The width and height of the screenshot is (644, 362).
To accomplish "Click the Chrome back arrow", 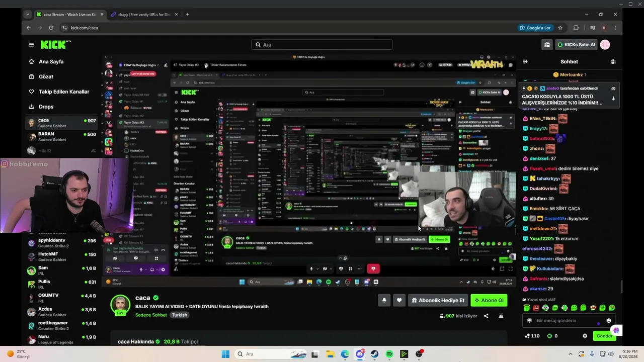I will [x=29, y=28].
